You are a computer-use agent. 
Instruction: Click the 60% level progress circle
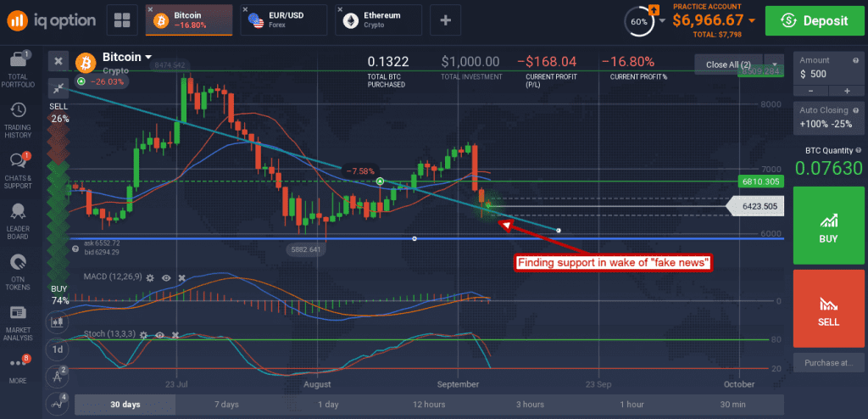coord(638,22)
